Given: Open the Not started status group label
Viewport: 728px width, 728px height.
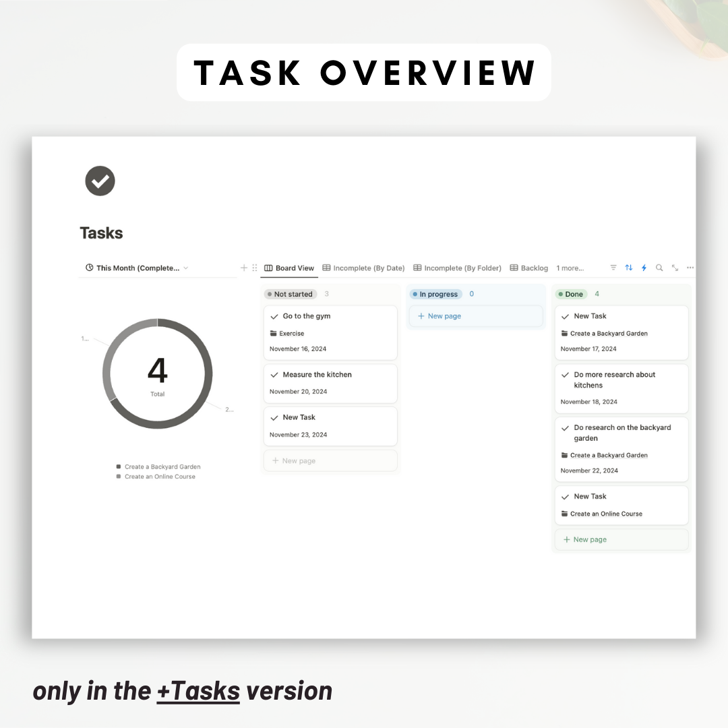Looking at the screenshot, I should (x=290, y=294).
